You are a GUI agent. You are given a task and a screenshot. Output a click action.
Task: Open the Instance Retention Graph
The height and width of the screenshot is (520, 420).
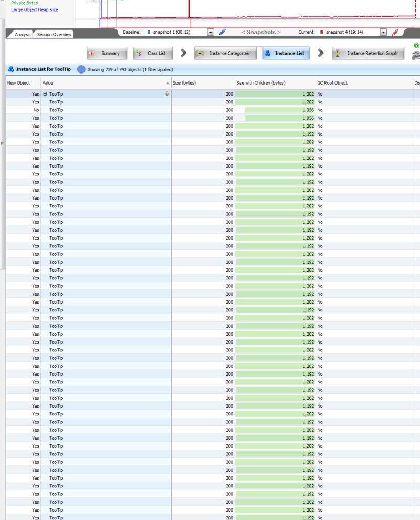(369, 53)
